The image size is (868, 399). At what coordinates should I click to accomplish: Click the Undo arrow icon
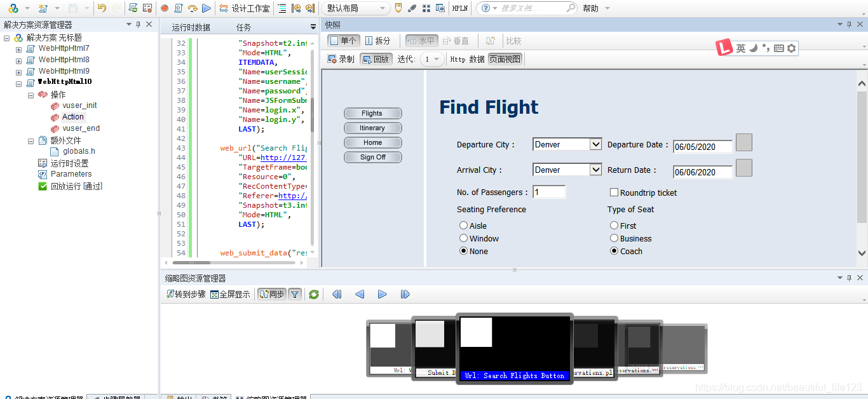(102, 8)
